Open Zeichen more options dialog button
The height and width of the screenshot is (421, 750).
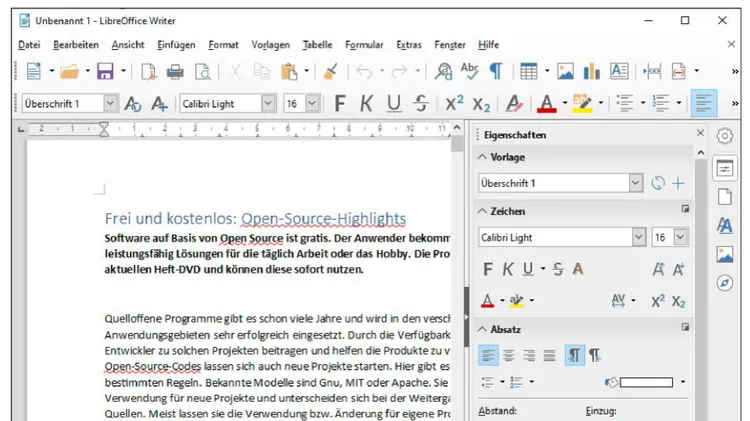click(x=685, y=209)
